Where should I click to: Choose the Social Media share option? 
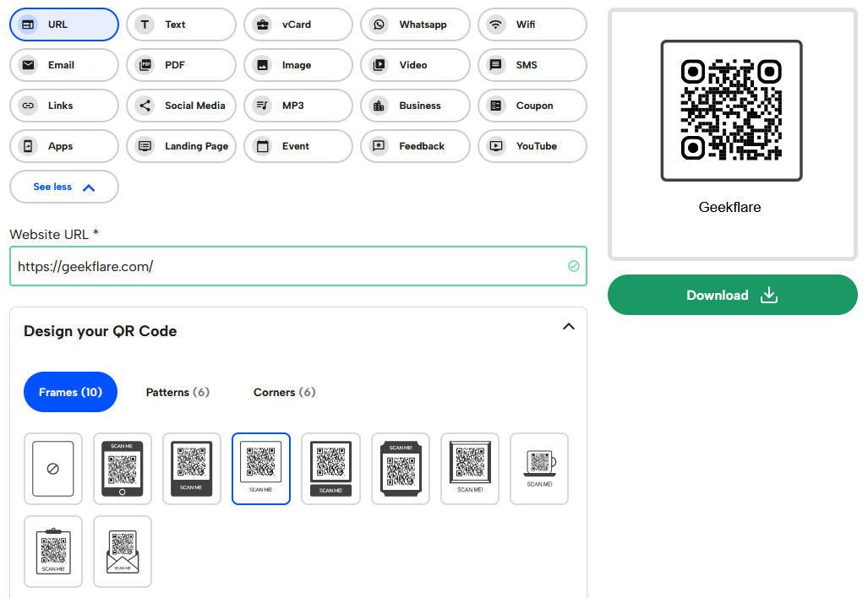(x=181, y=106)
